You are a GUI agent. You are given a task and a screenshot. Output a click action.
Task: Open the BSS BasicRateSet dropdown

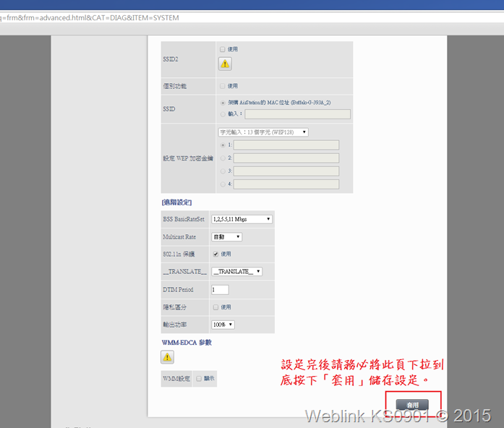click(x=242, y=219)
